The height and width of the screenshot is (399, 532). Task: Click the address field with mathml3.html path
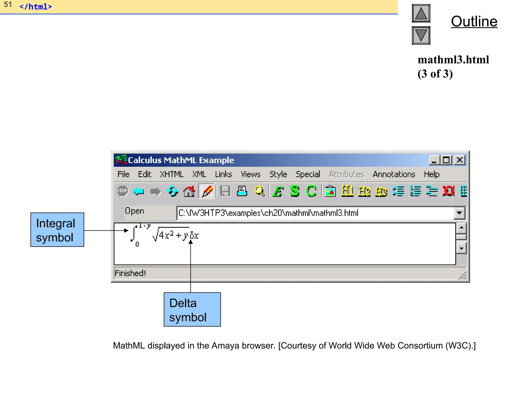coord(315,213)
